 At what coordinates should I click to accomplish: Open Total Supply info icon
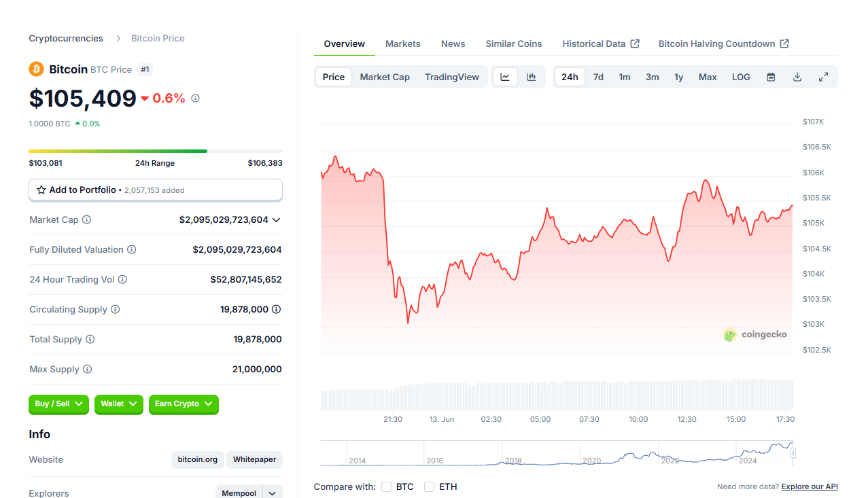90,340
